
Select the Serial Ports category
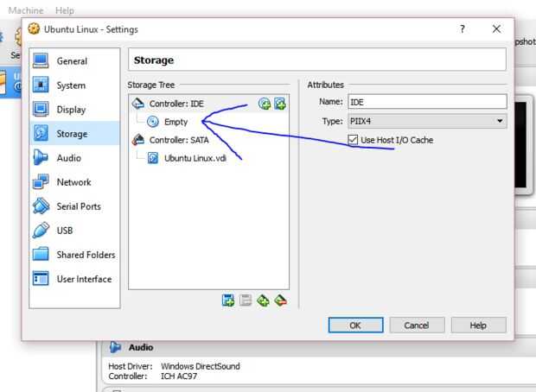[x=74, y=206]
